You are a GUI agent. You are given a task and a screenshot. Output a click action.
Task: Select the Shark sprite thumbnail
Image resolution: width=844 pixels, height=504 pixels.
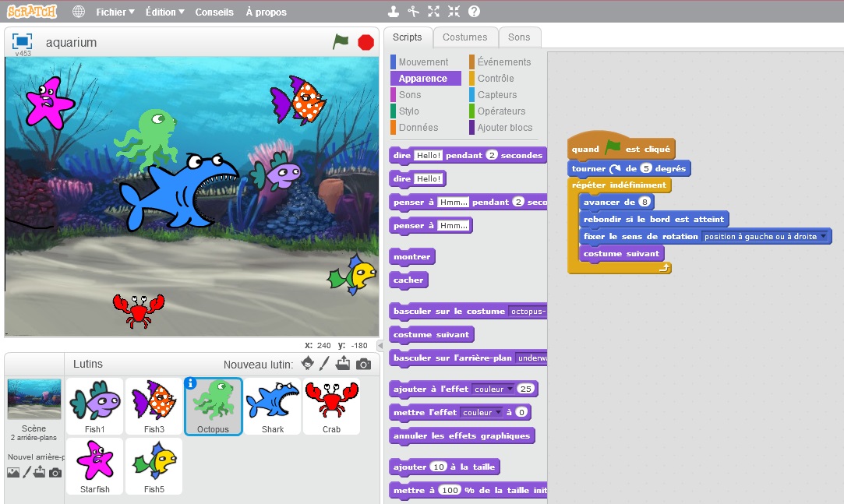[x=272, y=405]
